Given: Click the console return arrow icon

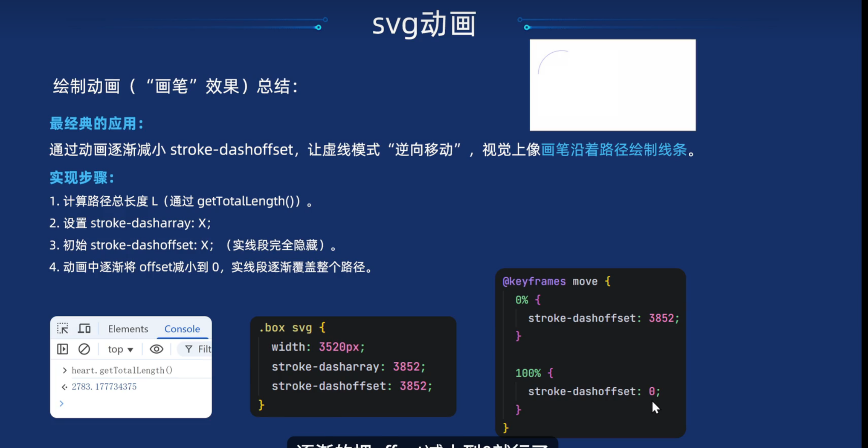Looking at the screenshot, I should click(64, 387).
